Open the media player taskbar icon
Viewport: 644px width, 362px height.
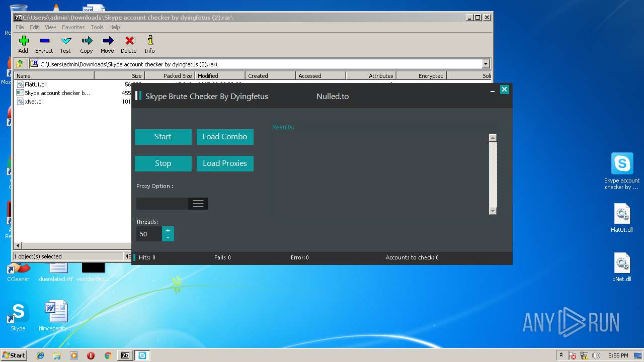[74, 355]
